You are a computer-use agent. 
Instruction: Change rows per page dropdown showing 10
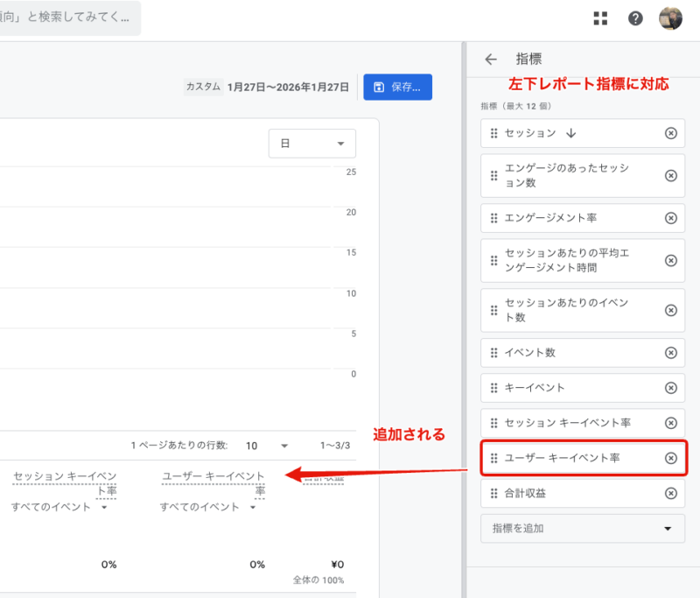(267, 446)
